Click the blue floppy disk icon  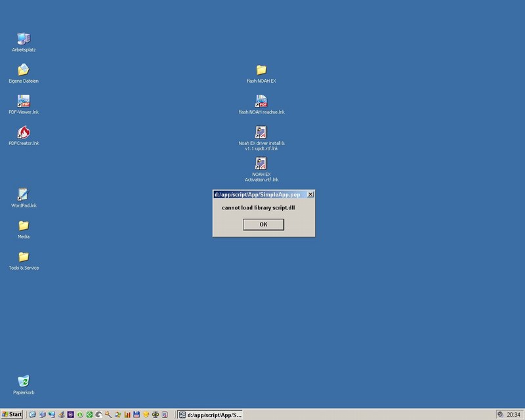(x=136, y=415)
